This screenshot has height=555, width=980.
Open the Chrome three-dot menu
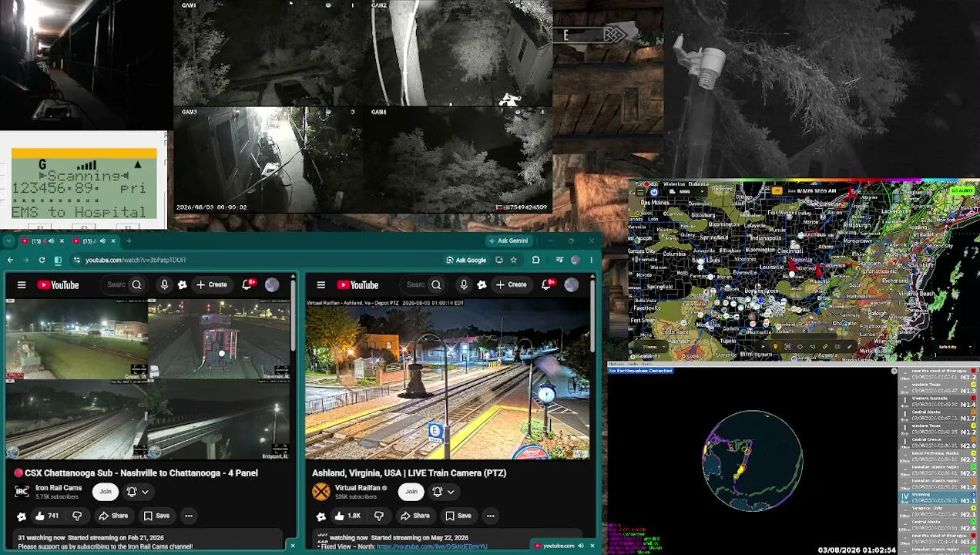(x=591, y=260)
